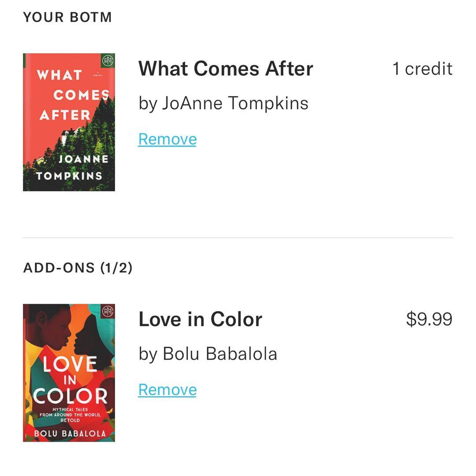Select the What Comes After title text

pos(226,69)
